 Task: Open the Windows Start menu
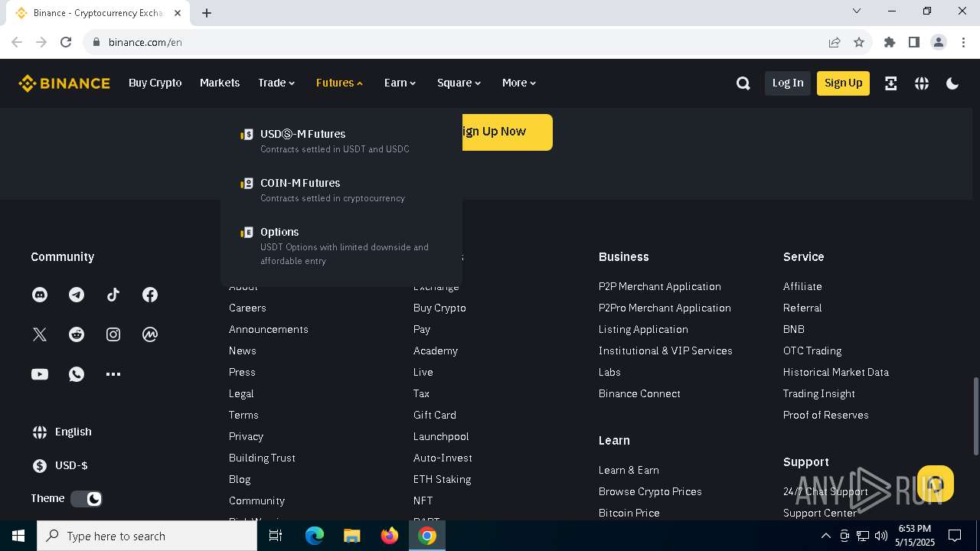click(x=18, y=536)
